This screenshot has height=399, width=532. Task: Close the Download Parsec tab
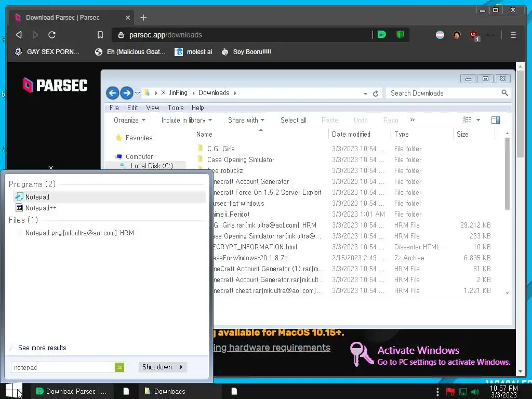(x=128, y=18)
